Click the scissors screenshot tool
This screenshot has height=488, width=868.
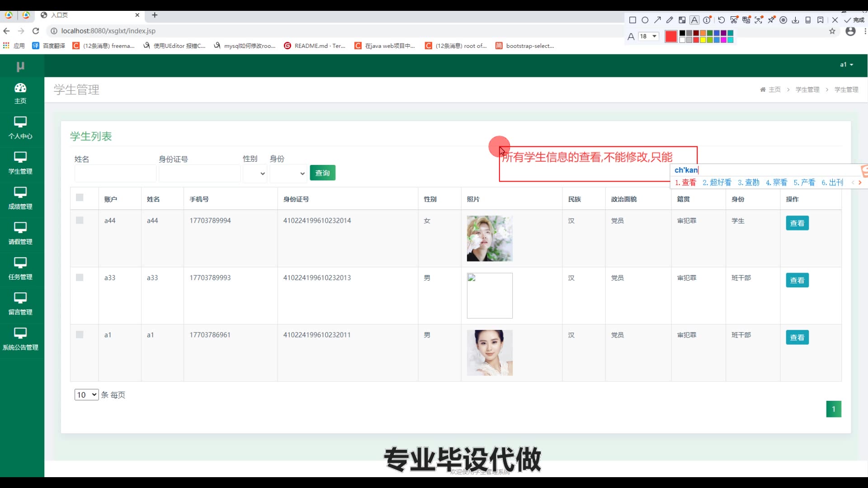point(734,20)
